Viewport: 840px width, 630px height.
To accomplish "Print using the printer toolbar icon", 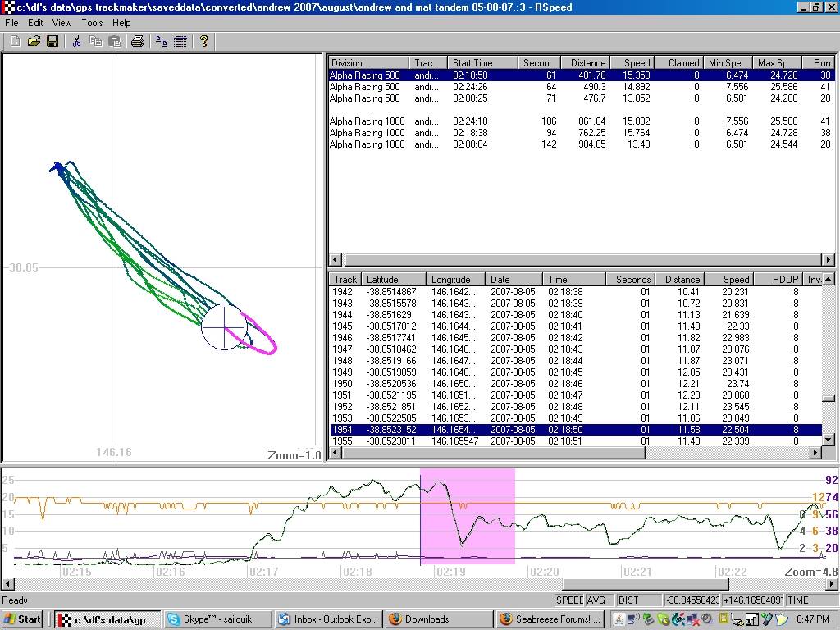I will coord(137,41).
